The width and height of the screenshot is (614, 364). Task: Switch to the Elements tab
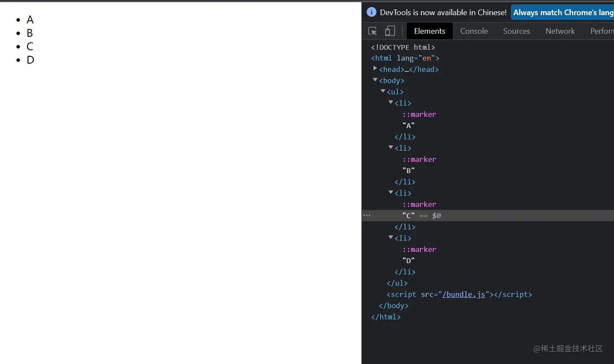pyautogui.click(x=429, y=31)
